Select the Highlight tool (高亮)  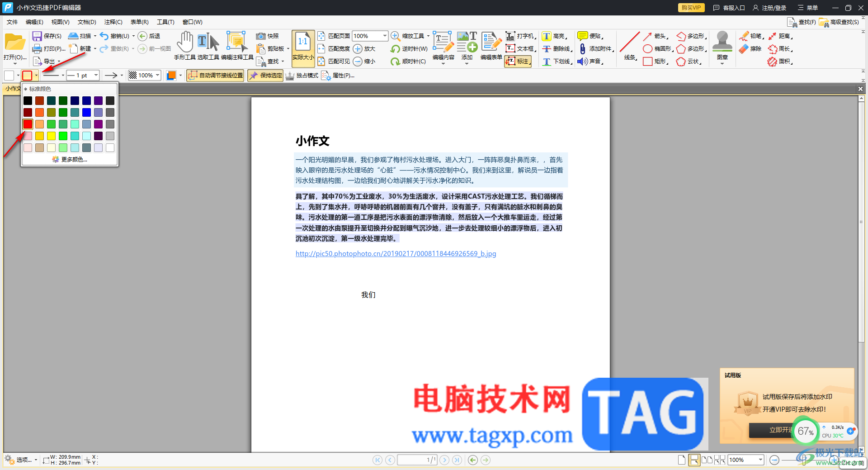click(x=555, y=36)
